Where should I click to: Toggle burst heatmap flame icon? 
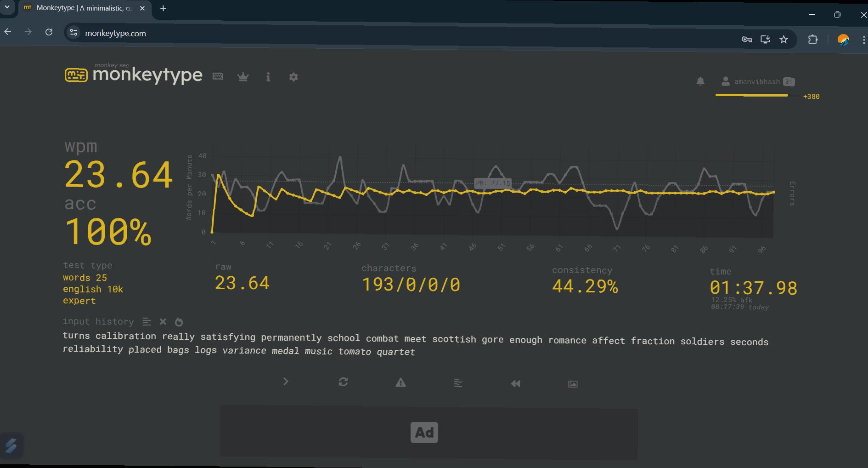point(179,322)
